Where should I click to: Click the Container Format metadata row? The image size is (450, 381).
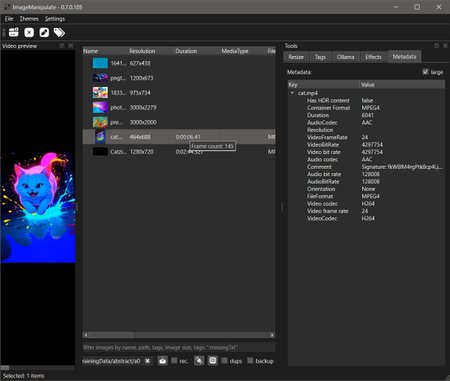[366, 108]
